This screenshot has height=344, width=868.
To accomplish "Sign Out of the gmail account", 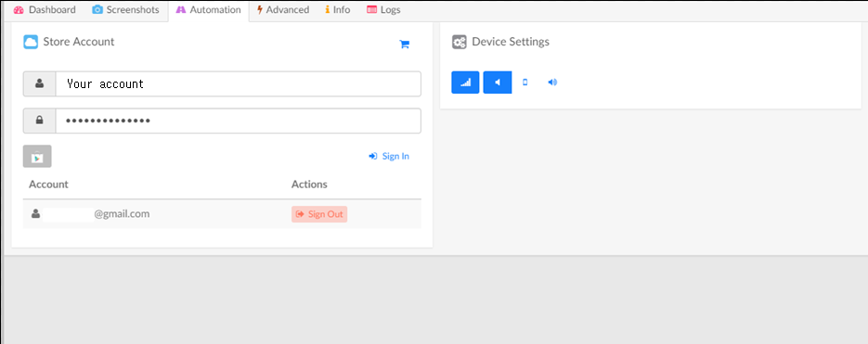I will pos(319,214).
